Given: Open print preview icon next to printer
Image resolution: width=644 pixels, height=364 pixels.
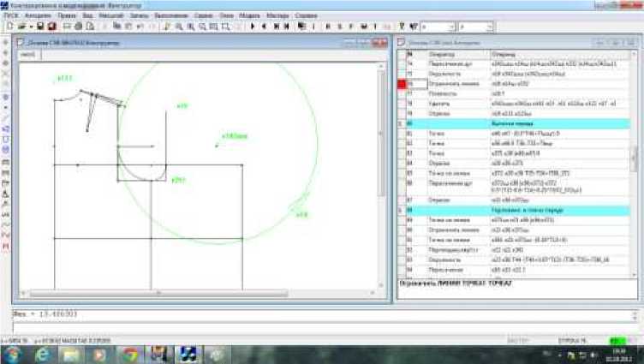Looking at the screenshot, I should pyautogui.click(x=90, y=27).
